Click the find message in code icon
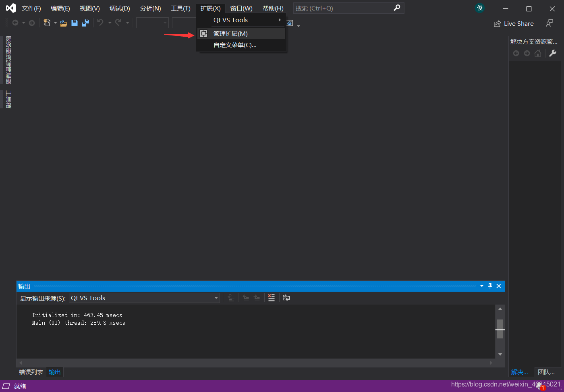This screenshot has height=392, width=564. (231, 298)
